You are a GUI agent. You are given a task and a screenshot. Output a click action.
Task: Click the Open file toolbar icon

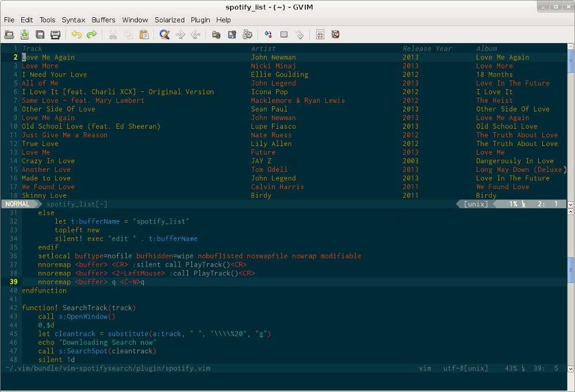9,34
